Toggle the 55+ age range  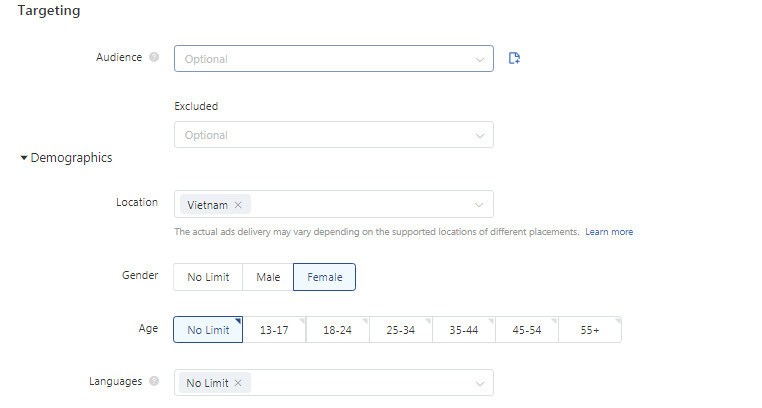pos(590,330)
